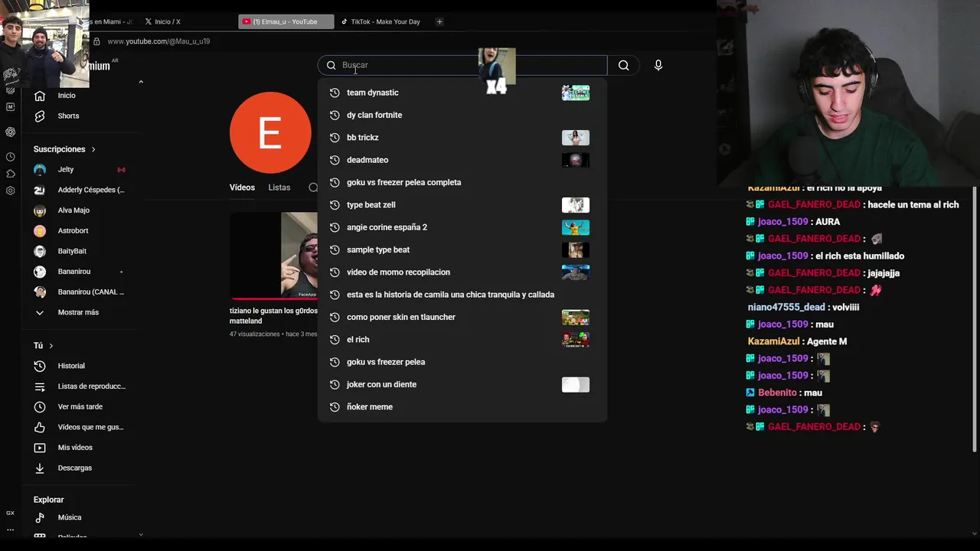Open history clock in Opera GX sidebar

click(10, 157)
